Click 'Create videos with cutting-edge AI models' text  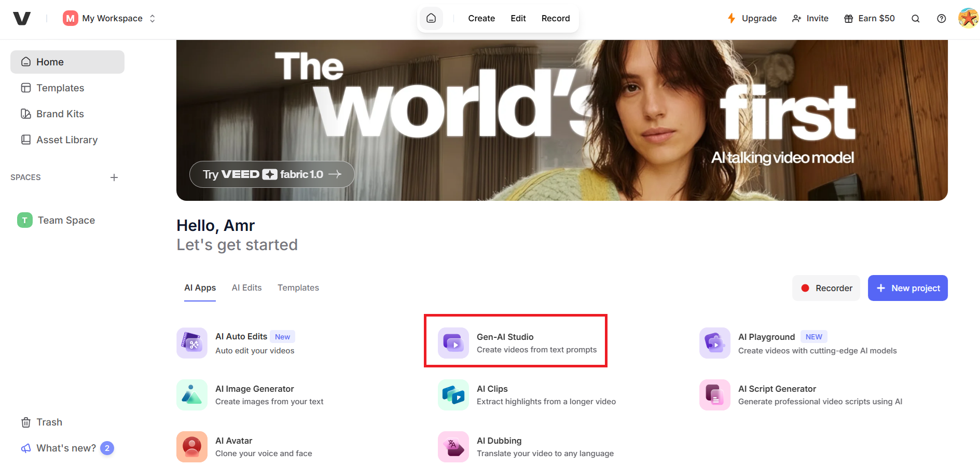[x=818, y=351]
